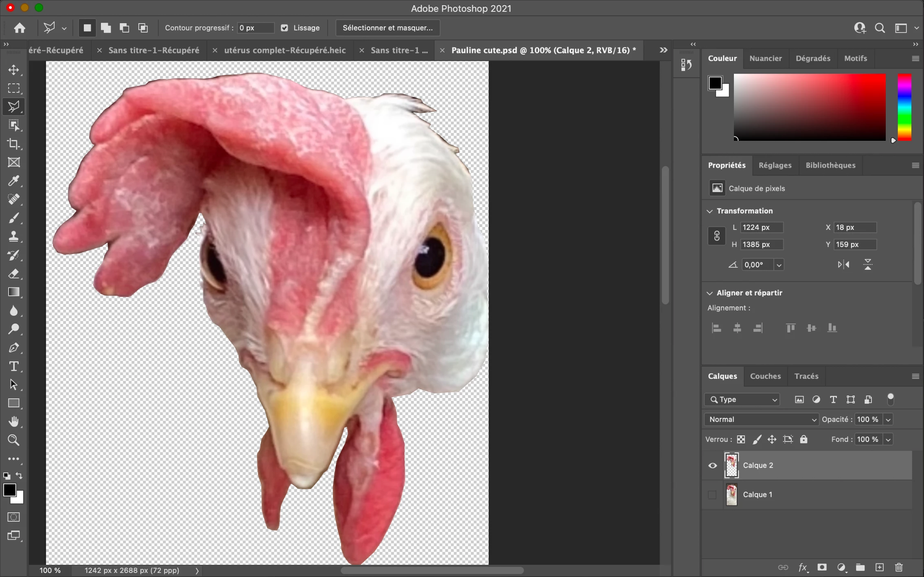The image size is (924, 577).
Task: Select the Crop tool
Action: pos(13,144)
